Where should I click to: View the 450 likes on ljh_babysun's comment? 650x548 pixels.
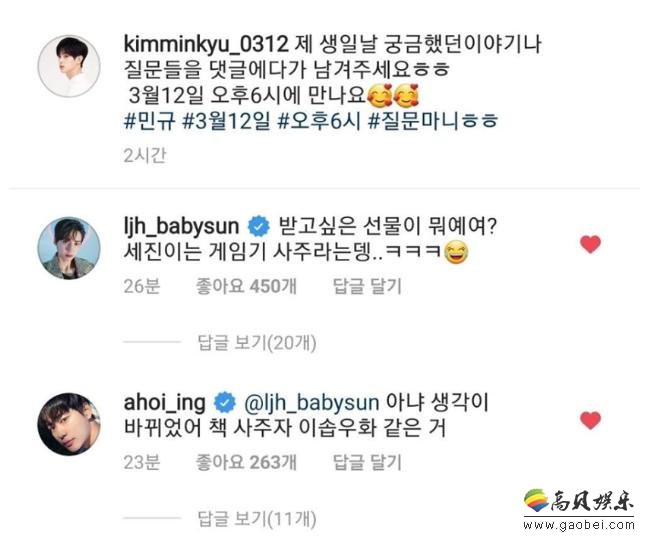coord(246,286)
